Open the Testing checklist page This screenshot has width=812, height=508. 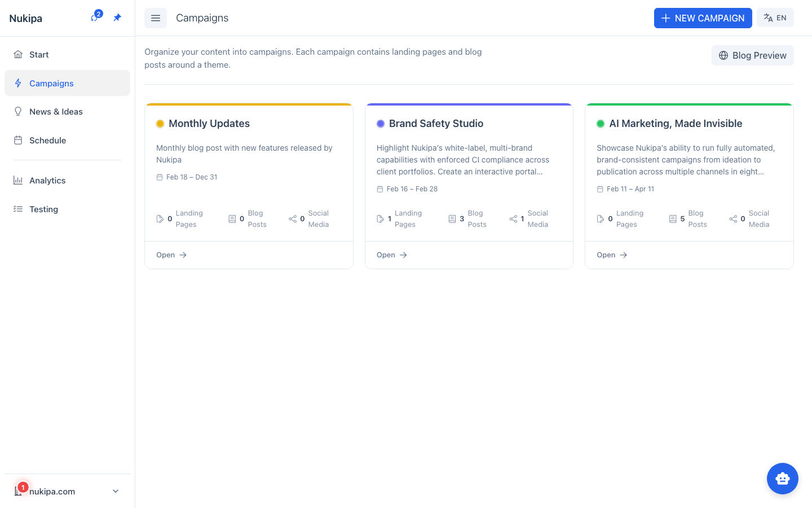point(43,209)
